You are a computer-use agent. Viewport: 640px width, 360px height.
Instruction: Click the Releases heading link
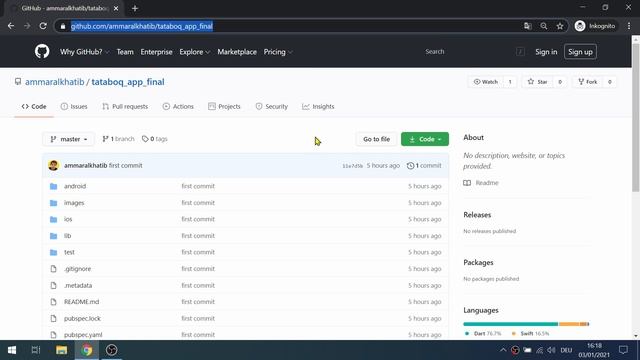[x=477, y=215]
